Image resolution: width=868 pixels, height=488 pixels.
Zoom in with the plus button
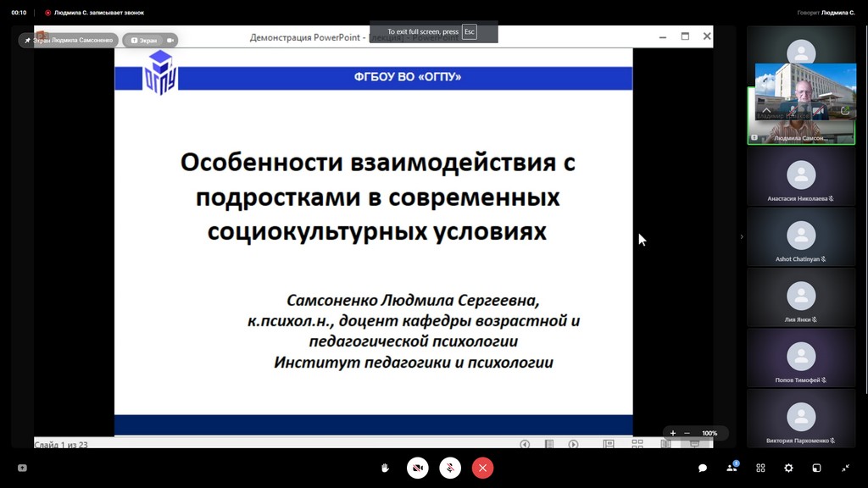click(x=673, y=433)
